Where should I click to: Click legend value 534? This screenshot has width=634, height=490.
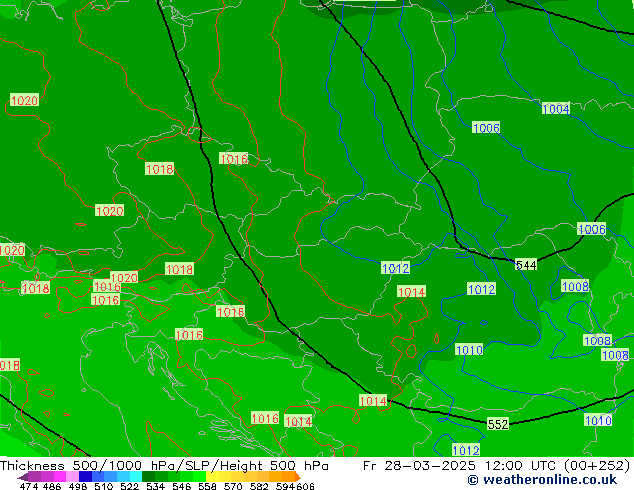click(156, 486)
